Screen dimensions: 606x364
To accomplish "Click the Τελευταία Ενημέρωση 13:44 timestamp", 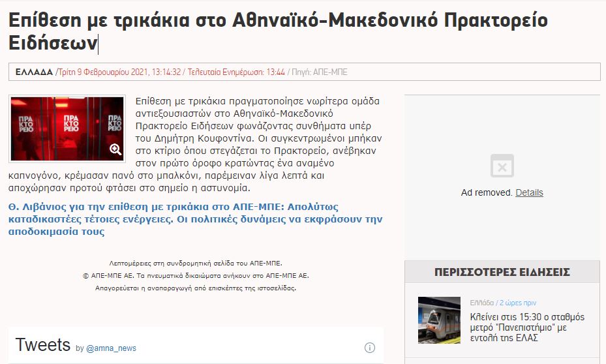I will click(236, 72).
